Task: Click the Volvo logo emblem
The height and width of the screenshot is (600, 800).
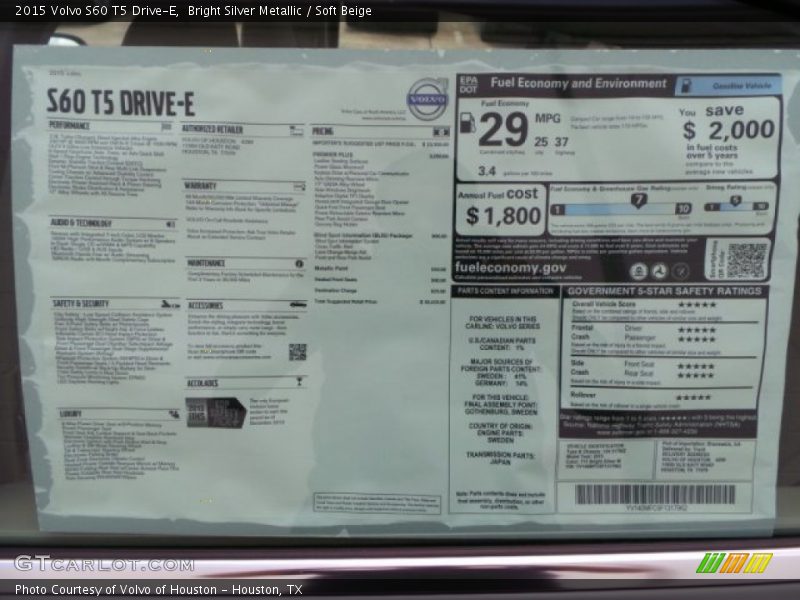Action: (x=428, y=98)
